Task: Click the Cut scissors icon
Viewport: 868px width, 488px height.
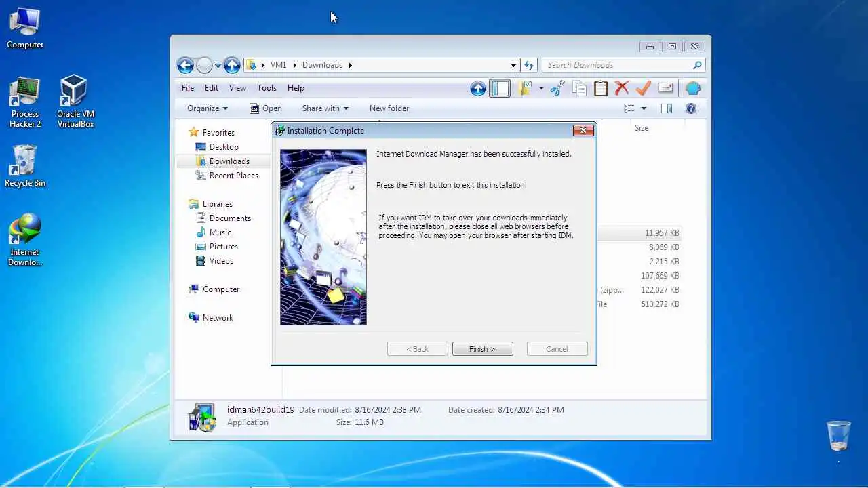Action: [x=557, y=88]
